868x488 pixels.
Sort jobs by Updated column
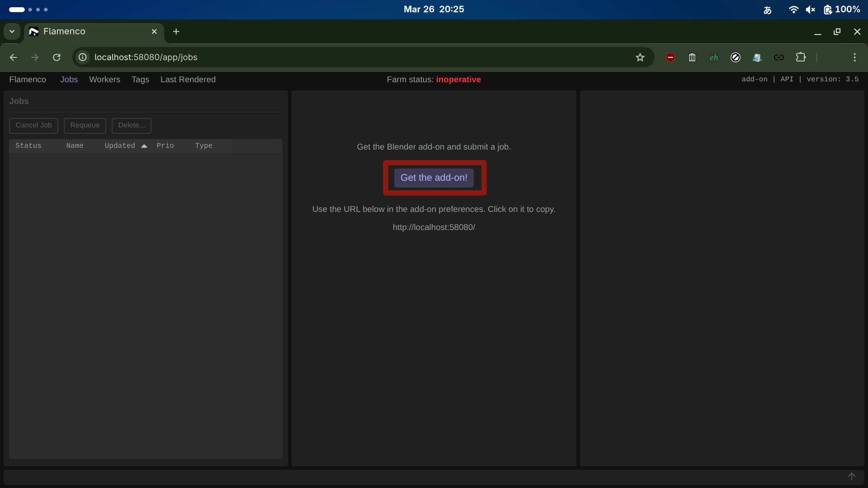[x=120, y=145]
